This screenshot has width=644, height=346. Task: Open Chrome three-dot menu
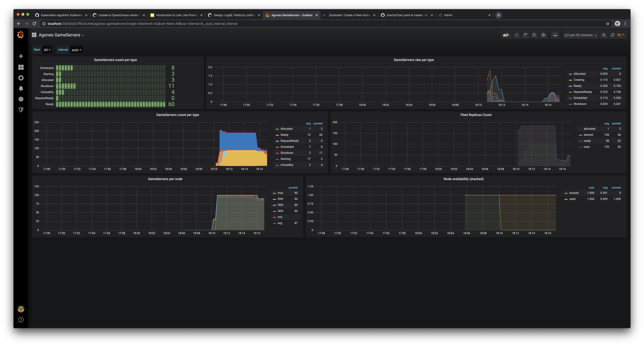point(625,24)
